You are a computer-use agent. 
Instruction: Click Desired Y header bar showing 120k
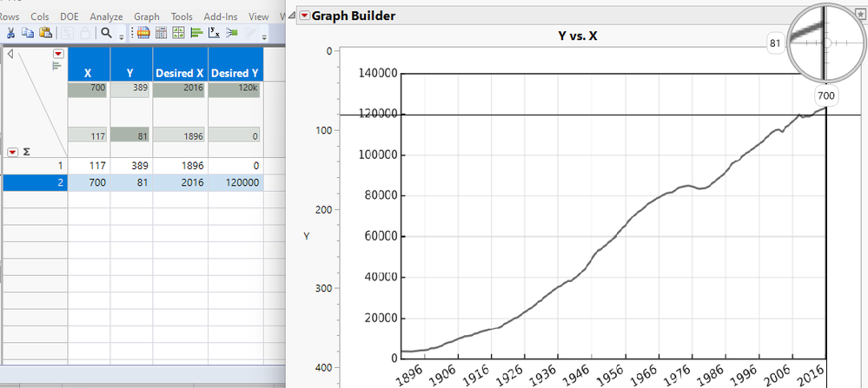pyautogui.click(x=235, y=90)
